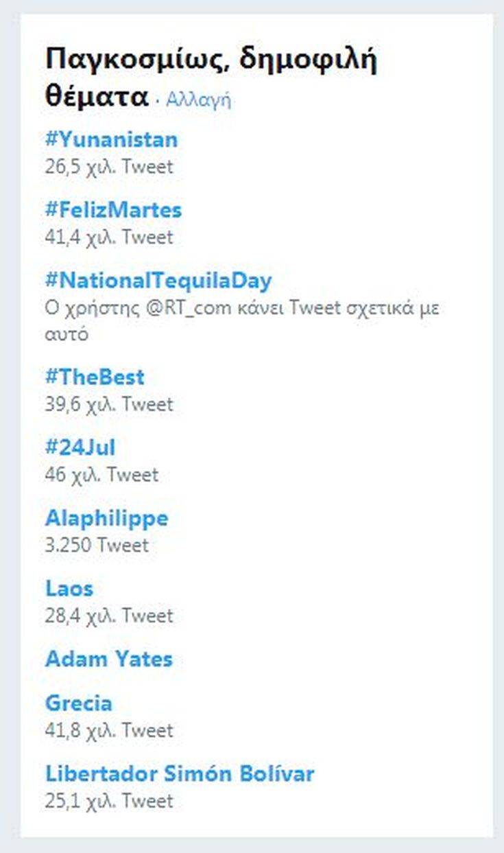Click the 39,6 χιλ. Tweet count

[109, 404]
